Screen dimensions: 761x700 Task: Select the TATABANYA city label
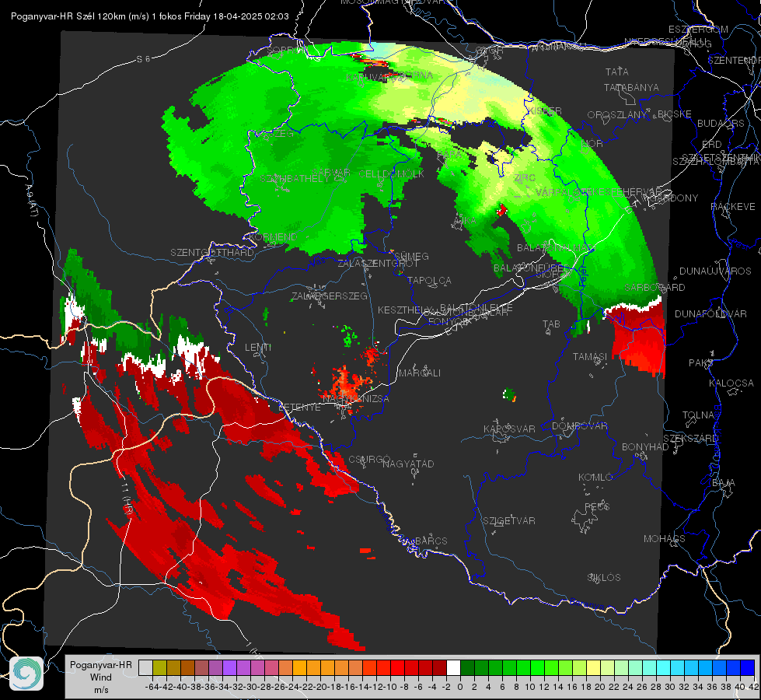631,88
